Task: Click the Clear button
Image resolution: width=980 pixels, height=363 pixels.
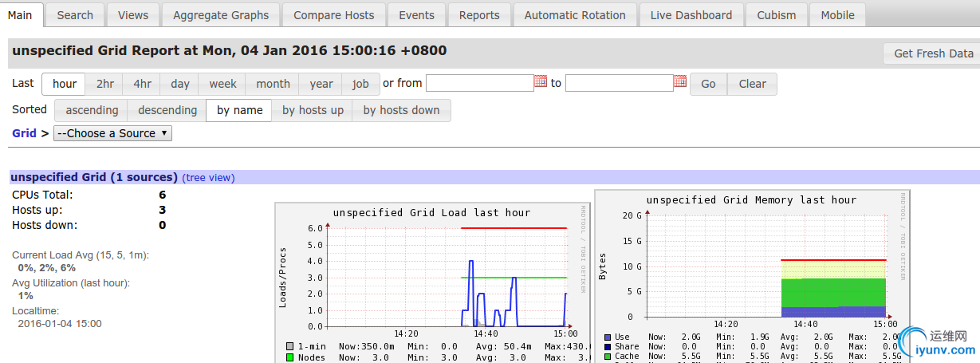Action: pos(752,84)
